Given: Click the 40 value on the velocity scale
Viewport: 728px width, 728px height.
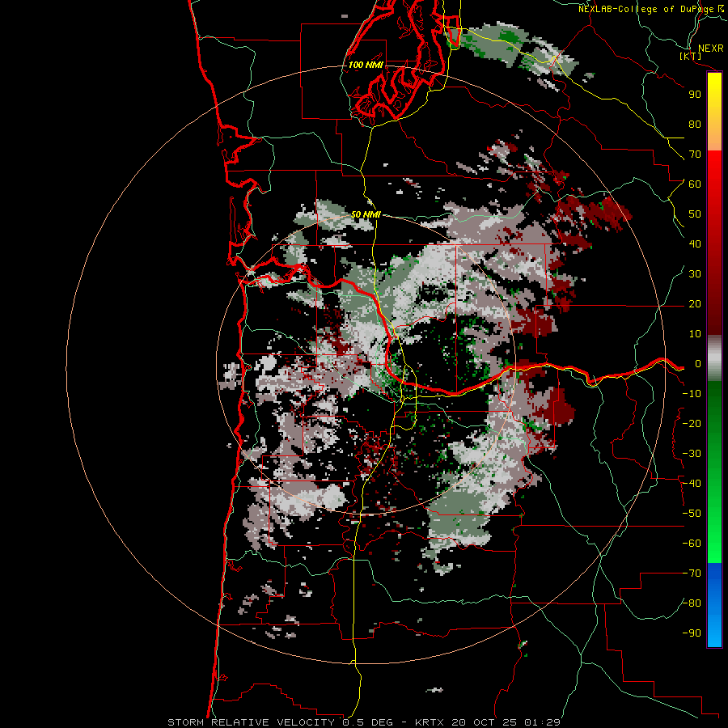Looking at the screenshot, I should (x=695, y=244).
